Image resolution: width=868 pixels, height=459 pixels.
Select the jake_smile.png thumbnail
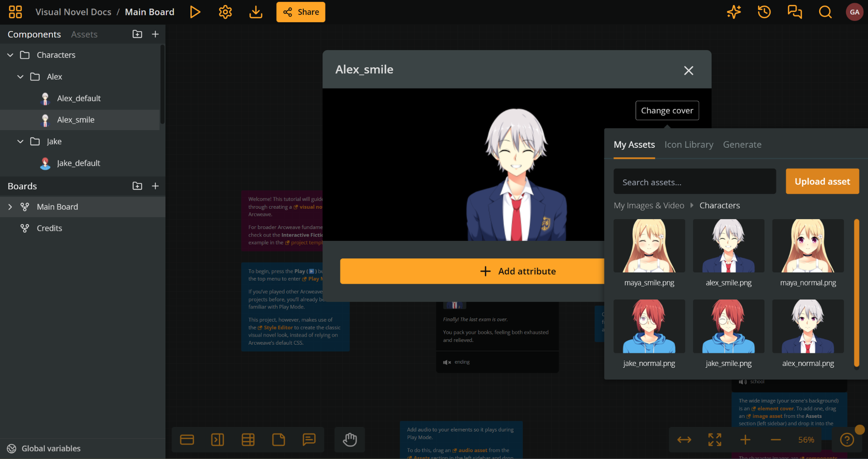728,327
